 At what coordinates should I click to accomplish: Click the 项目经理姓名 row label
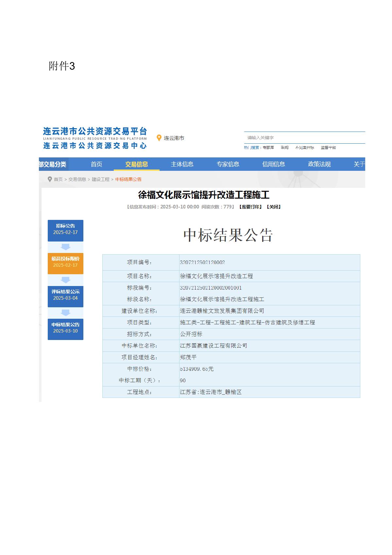[139, 357]
